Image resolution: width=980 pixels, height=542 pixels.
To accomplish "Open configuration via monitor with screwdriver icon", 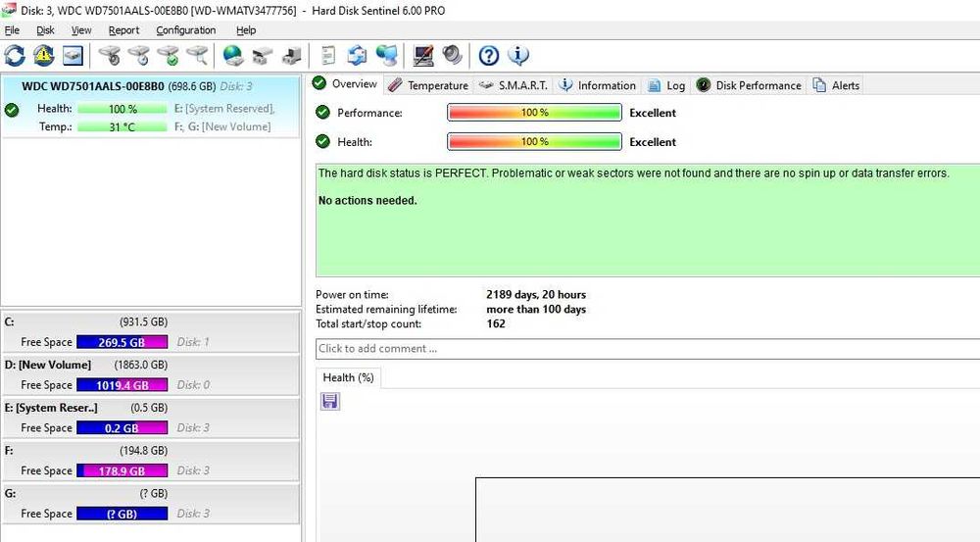I will pos(423,56).
